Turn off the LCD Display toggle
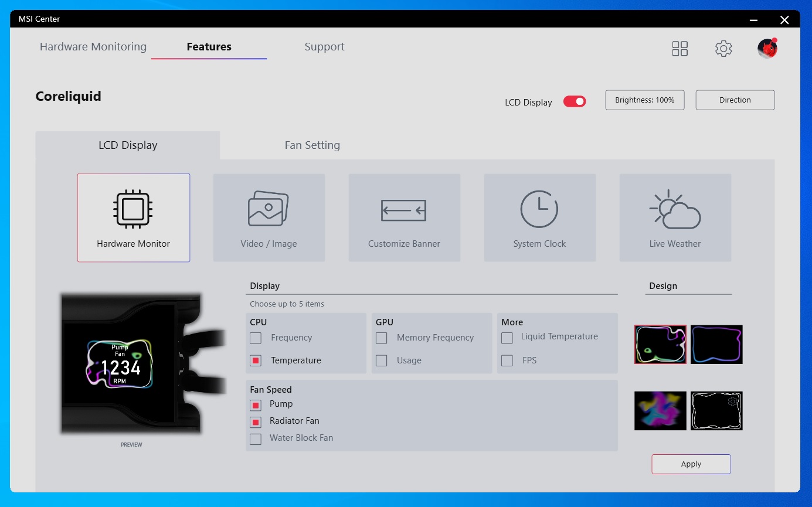 coord(575,101)
